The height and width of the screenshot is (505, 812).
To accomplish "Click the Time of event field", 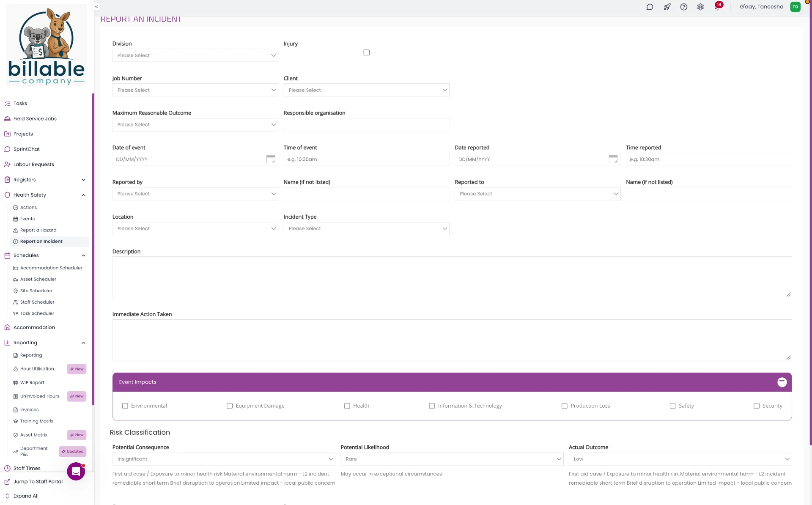I will tap(366, 159).
